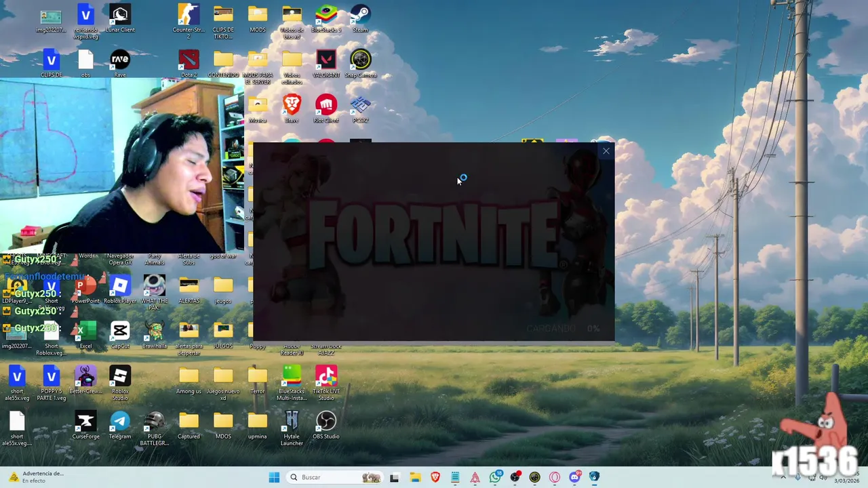Select the MODS folder on the desktop
The width and height of the screenshot is (868, 488).
[258, 19]
